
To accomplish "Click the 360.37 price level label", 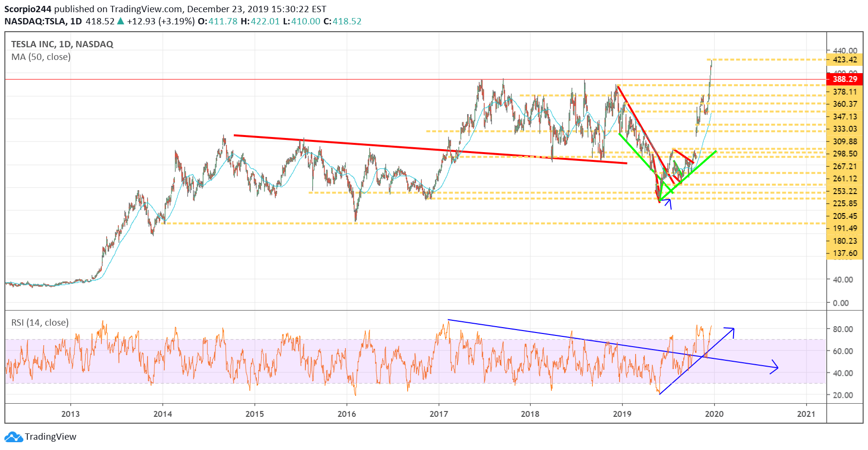I will (845, 104).
